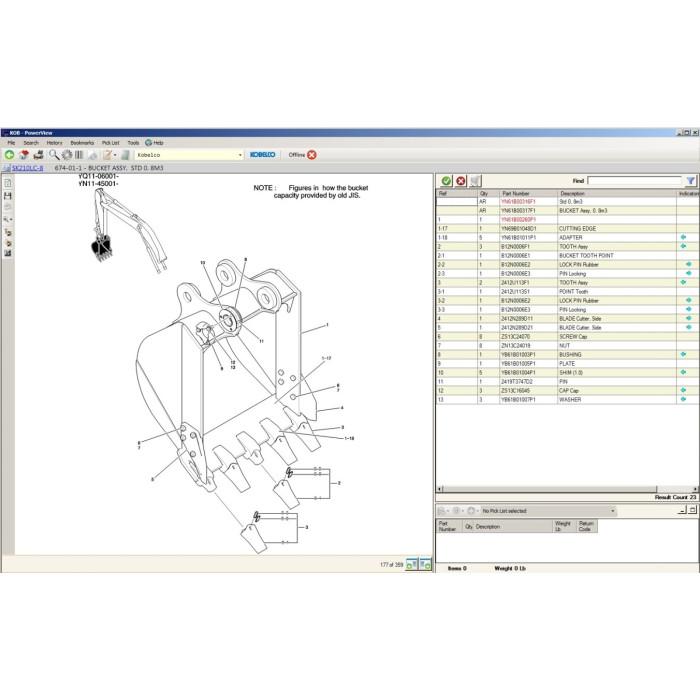The height and width of the screenshot is (700, 700).
Task: Open the arrow beside the notepad icon
Action: pyautogui.click(x=115, y=155)
